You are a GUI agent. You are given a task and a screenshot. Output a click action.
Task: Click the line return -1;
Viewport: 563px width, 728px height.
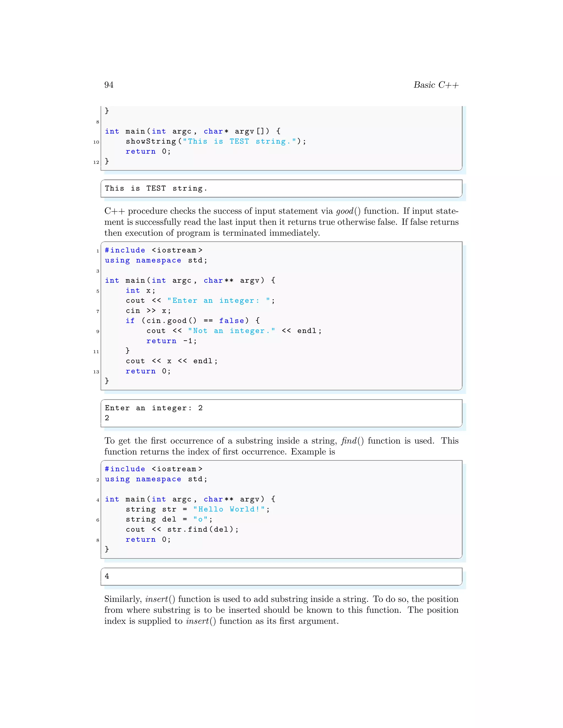172,341
